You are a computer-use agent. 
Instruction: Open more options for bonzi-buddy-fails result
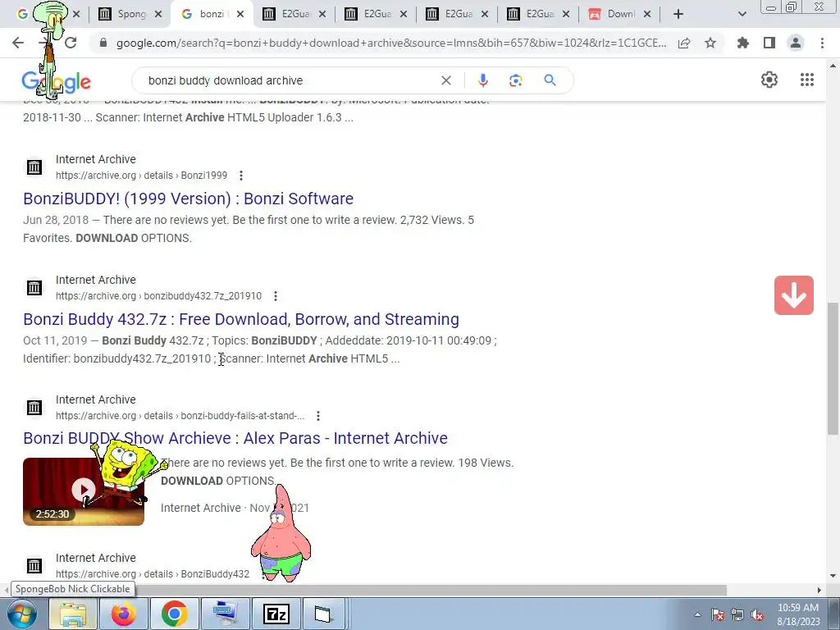(318, 416)
